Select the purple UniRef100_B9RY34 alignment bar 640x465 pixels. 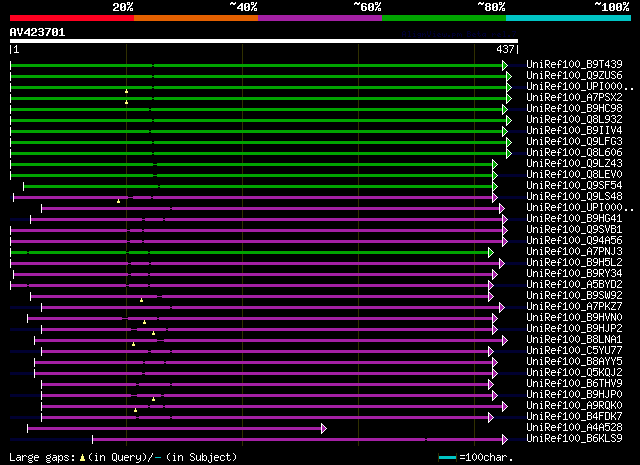pos(252,274)
